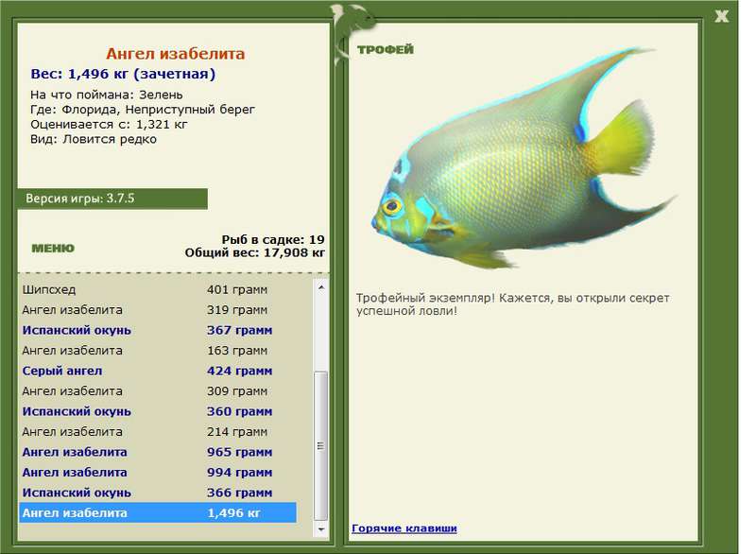Close the trophy window with the X

(x=721, y=16)
